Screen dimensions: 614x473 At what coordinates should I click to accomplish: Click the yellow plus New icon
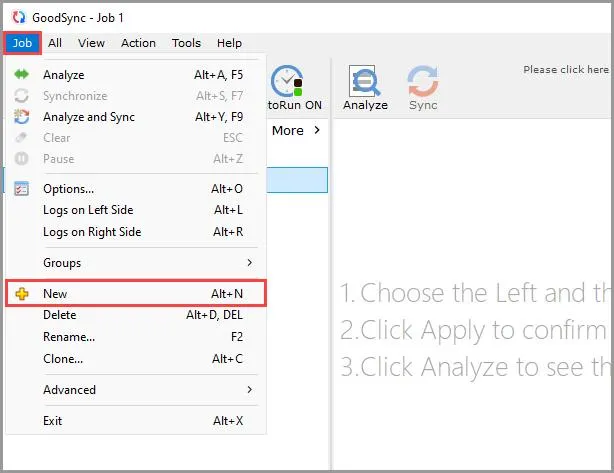[22, 294]
